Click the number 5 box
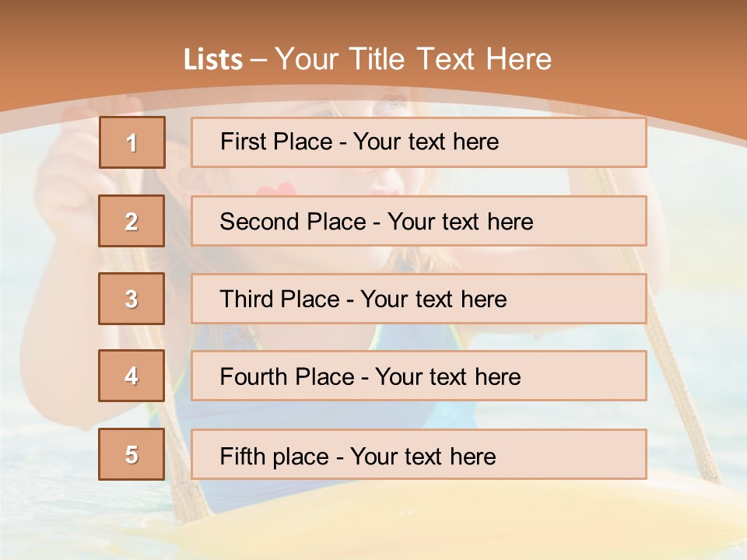Viewport: 747px width, 560px height. (x=132, y=454)
